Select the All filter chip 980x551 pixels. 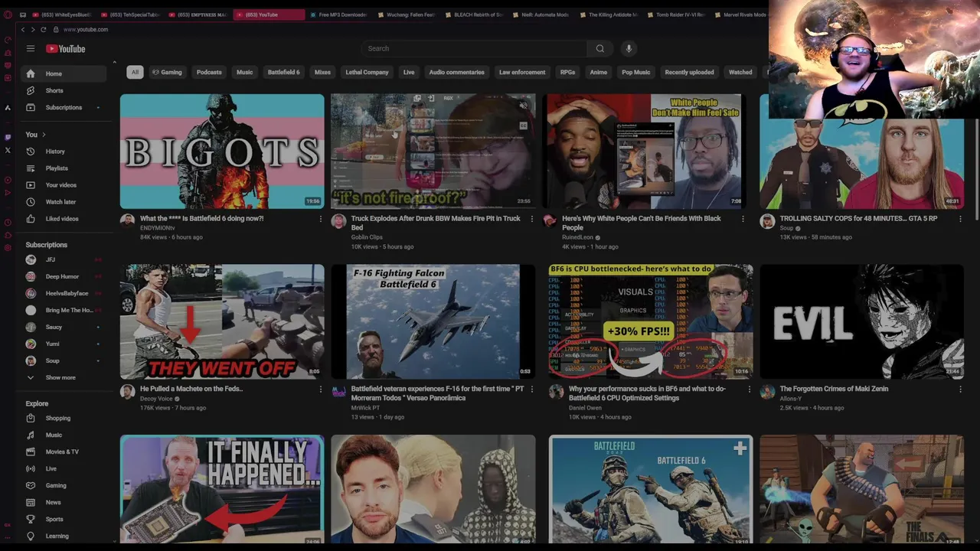(x=135, y=72)
